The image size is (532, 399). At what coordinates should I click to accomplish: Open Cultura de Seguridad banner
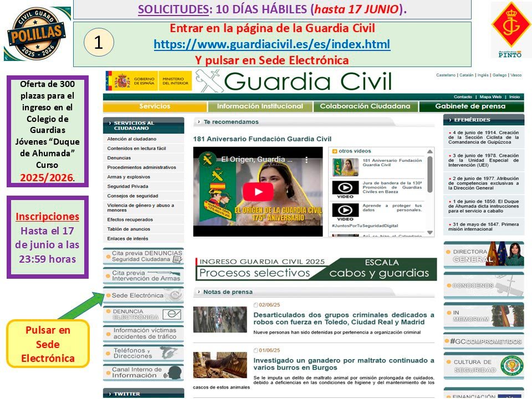click(x=483, y=366)
